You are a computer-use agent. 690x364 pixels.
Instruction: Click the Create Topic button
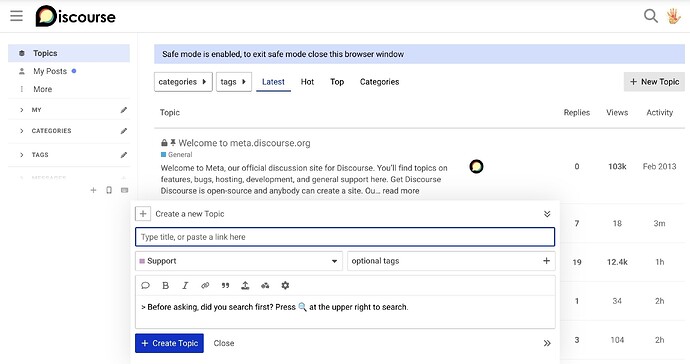click(169, 343)
